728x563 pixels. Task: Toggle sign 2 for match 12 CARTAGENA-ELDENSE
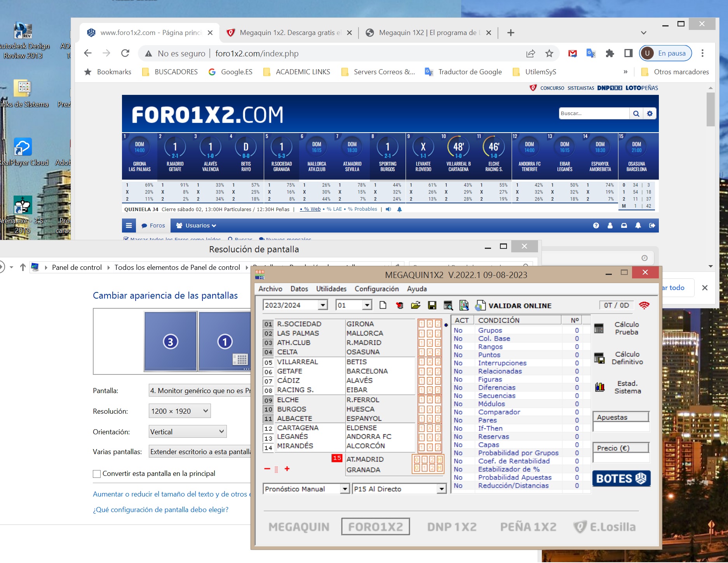pyautogui.click(x=438, y=428)
